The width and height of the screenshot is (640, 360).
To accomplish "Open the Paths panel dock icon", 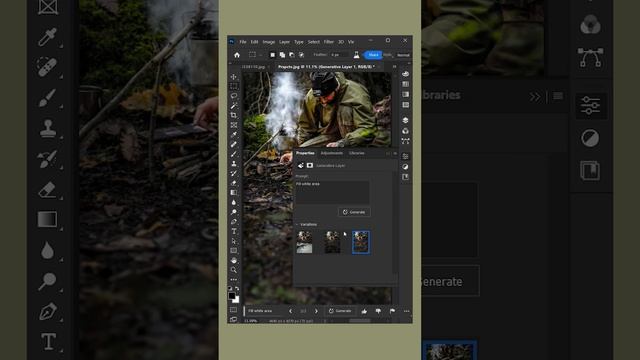I will pyautogui.click(x=405, y=141).
